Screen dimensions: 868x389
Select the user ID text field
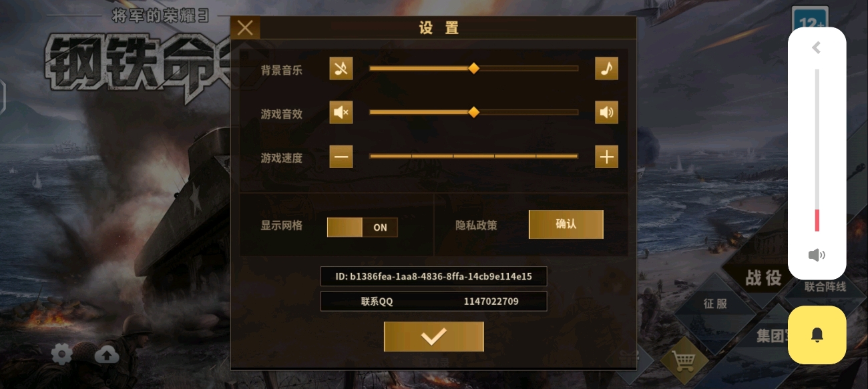point(434,276)
